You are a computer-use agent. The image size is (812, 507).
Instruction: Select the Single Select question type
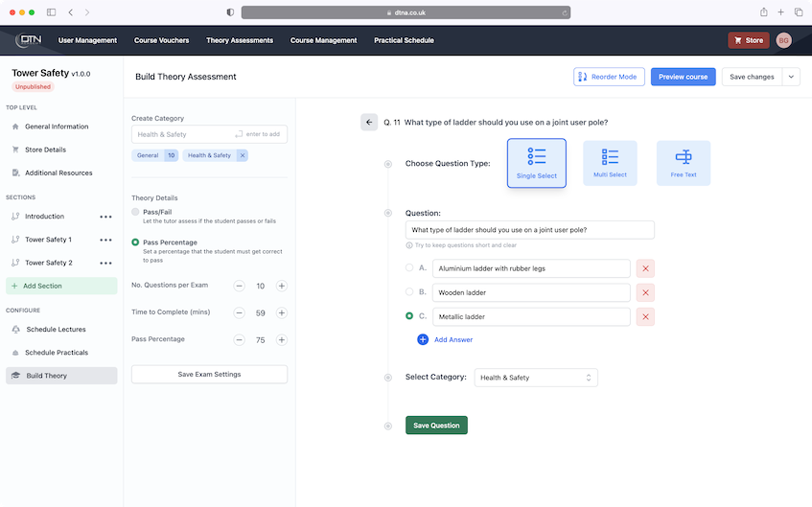tap(537, 163)
